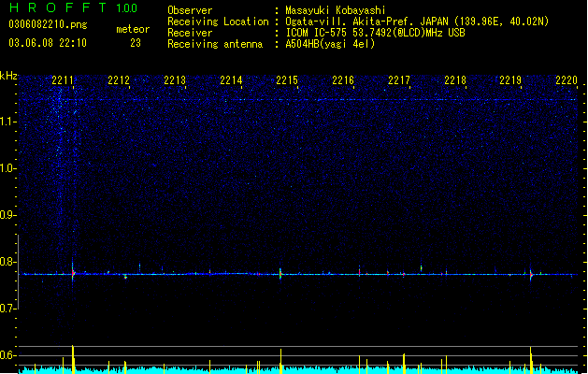Click the Observer label

pyautogui.click(x=190, y=10)
